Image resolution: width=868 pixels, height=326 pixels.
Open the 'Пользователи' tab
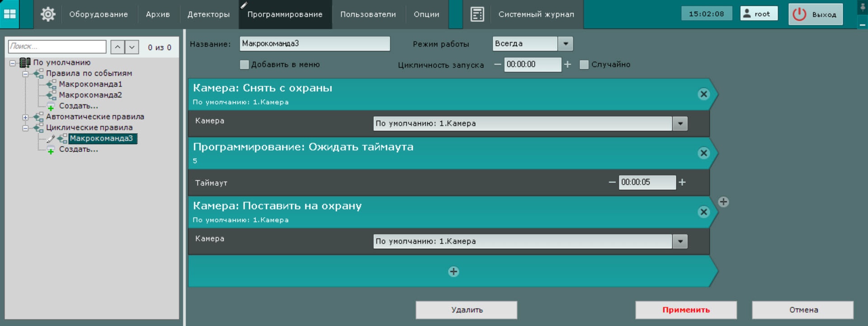coord(368,14)
